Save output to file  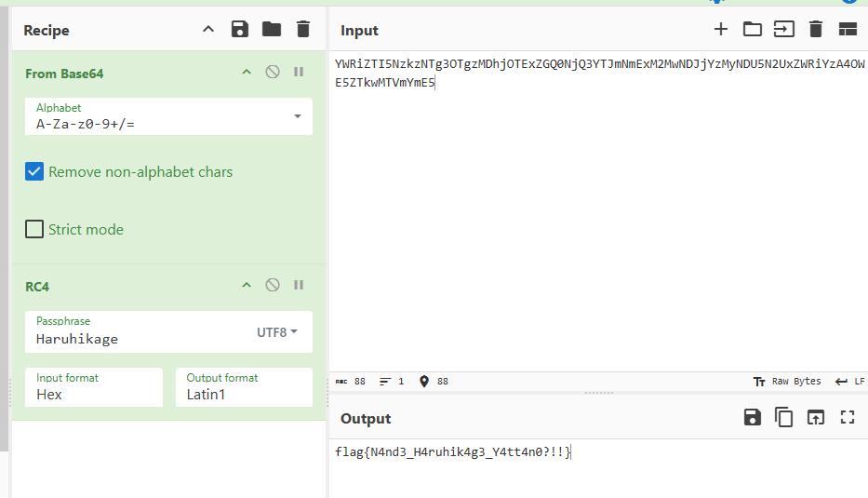[x=753, y=418]
